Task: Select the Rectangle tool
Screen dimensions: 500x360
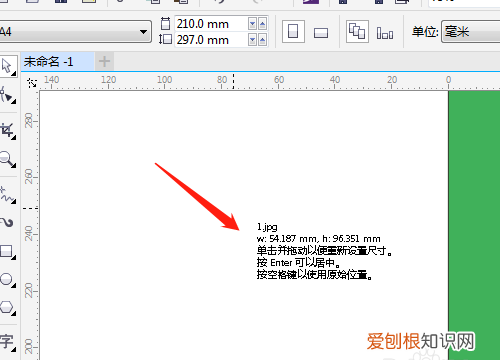Action: coord(8,251)
